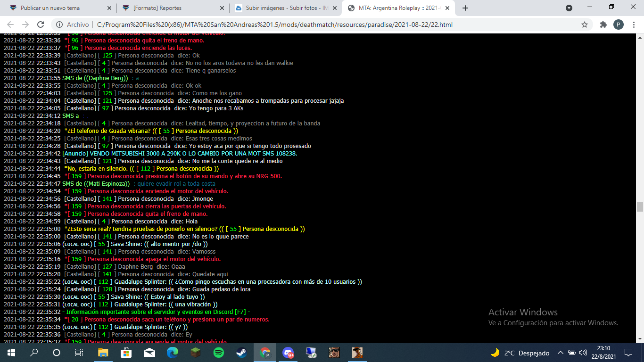Expand the hidden system tray icons
644x362 pixels.
[560, 353]
